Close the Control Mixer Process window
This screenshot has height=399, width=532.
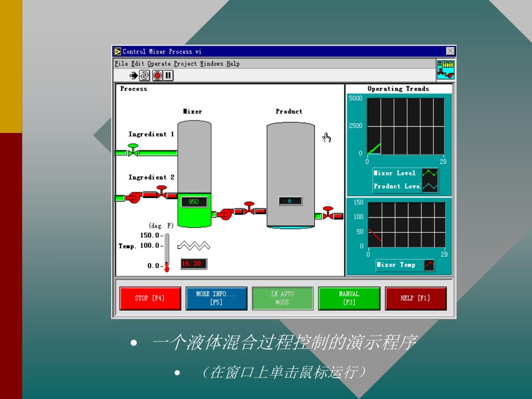tap(450, 51)
